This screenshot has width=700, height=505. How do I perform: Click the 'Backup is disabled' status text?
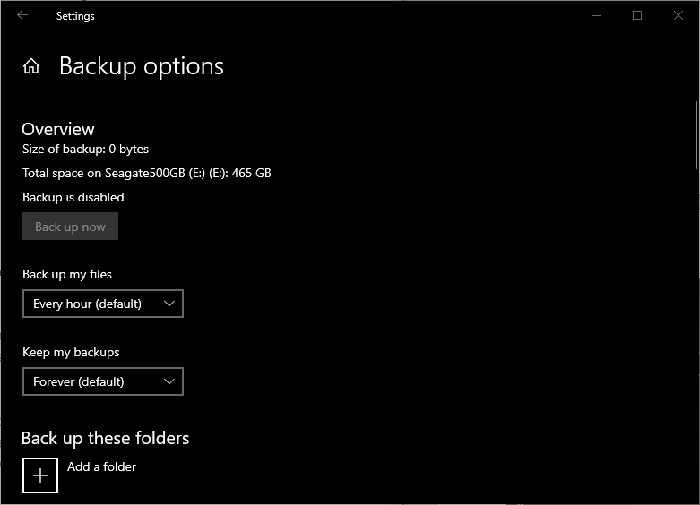pos(73,197)
